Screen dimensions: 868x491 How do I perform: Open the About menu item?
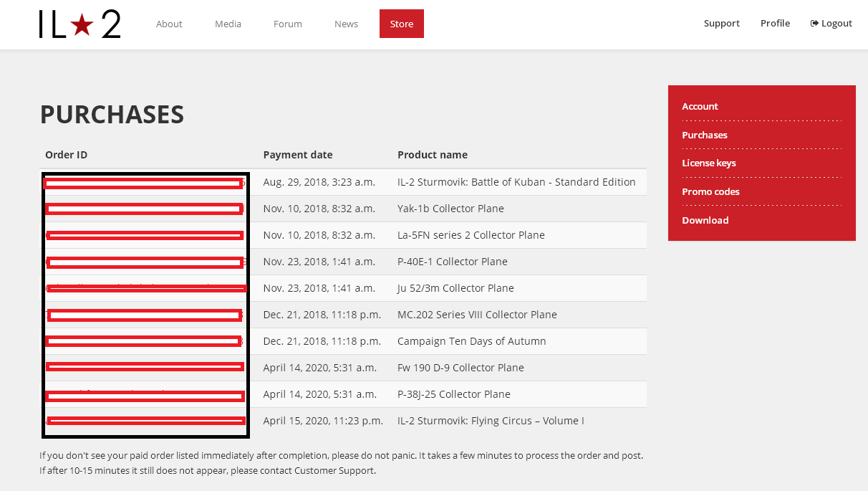pyautogui.click(x=169, y=24)
